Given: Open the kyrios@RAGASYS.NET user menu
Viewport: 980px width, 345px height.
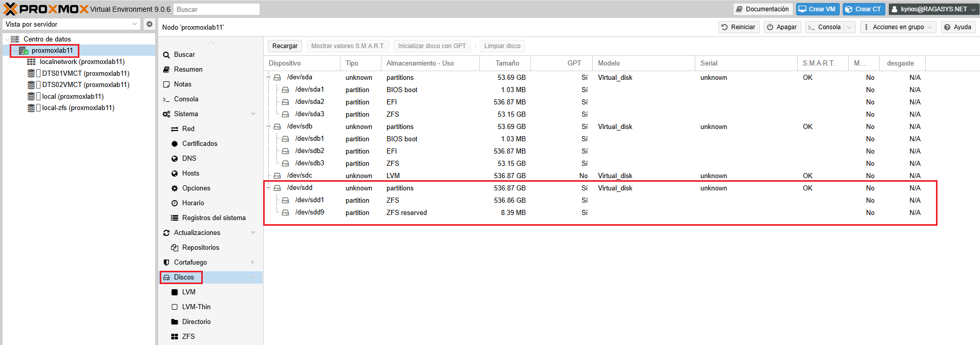Looking at the screenshot, I should (x=933, y=9).
